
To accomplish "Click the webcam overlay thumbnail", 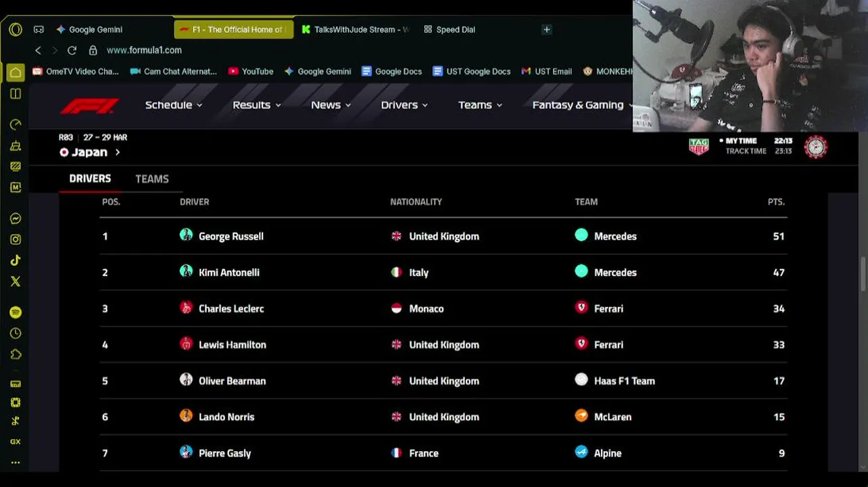I will 750,66.
